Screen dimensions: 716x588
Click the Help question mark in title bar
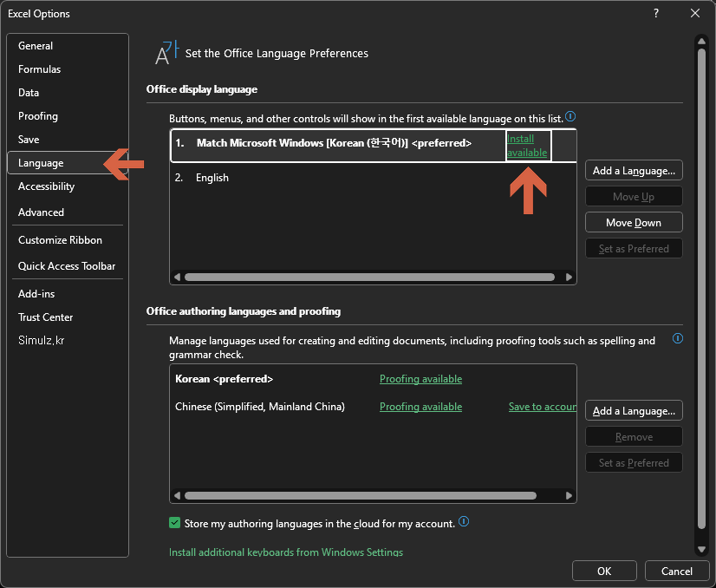point(656,13)
